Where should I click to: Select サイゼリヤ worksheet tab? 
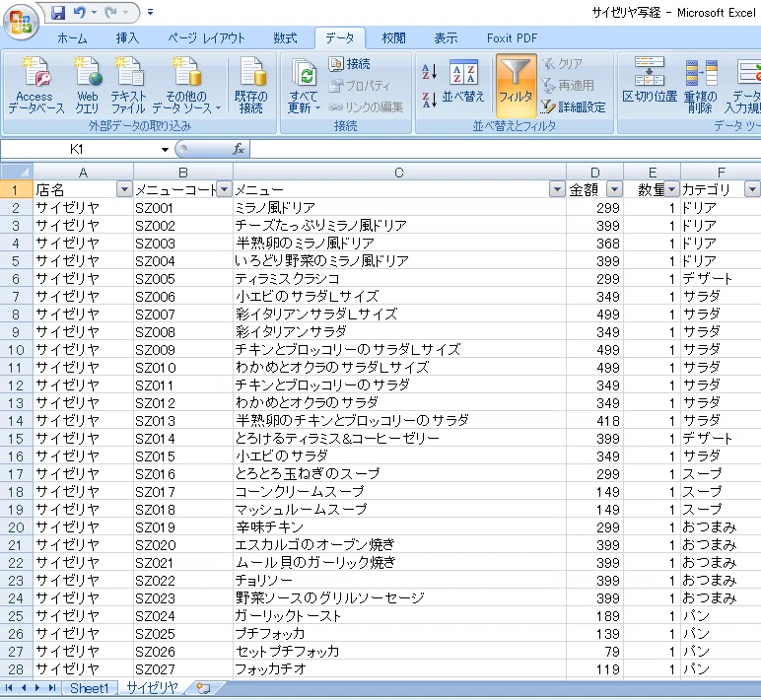pyautogui.click(x=153, y=688)
